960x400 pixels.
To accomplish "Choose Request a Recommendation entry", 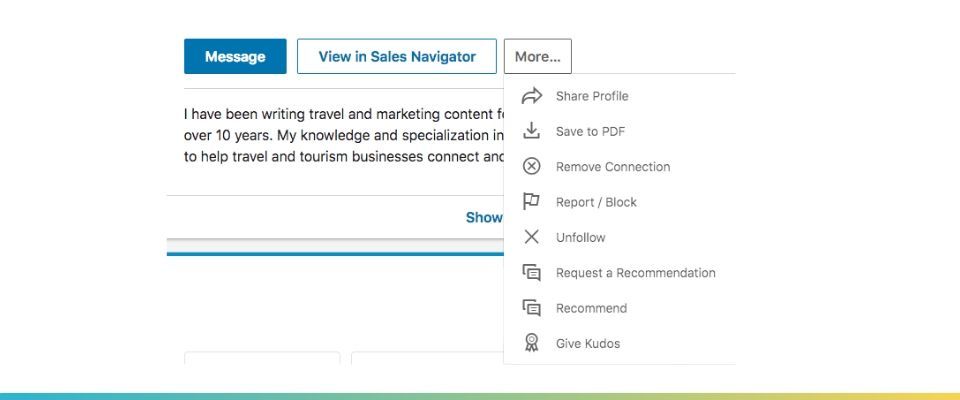I will 620,273.
